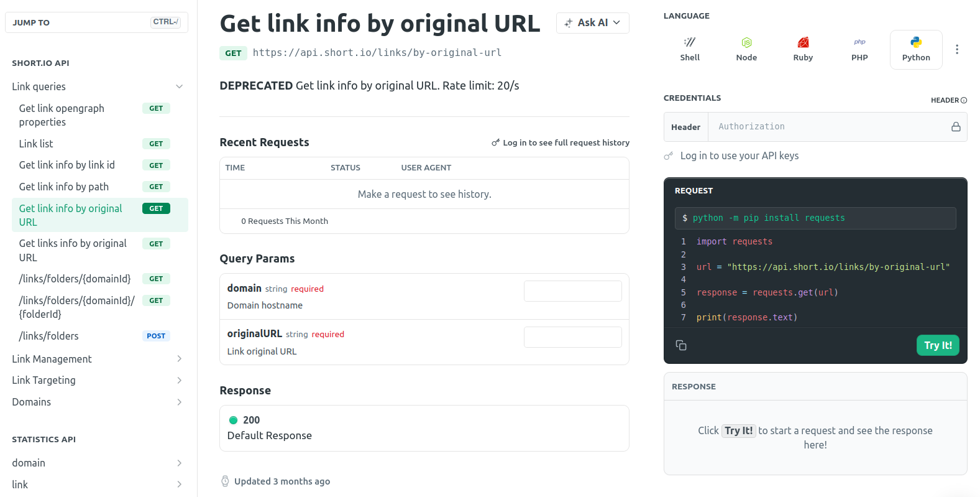Click the green 200 status dot
The image size is (980, 497).
click(x=234, y=420)
